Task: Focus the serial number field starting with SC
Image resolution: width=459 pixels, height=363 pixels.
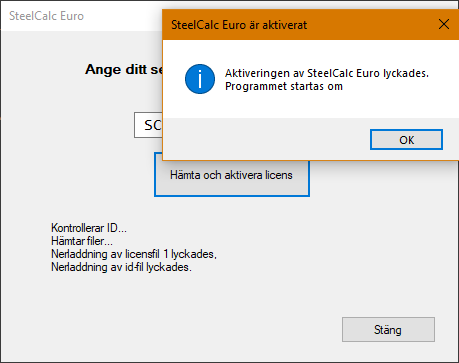Action: [x=148, y=125]
